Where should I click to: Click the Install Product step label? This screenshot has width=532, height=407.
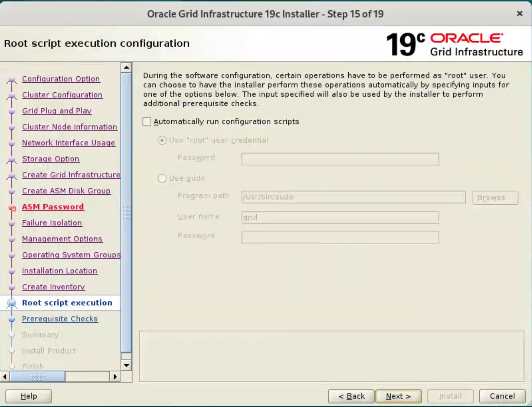[49, 351]
